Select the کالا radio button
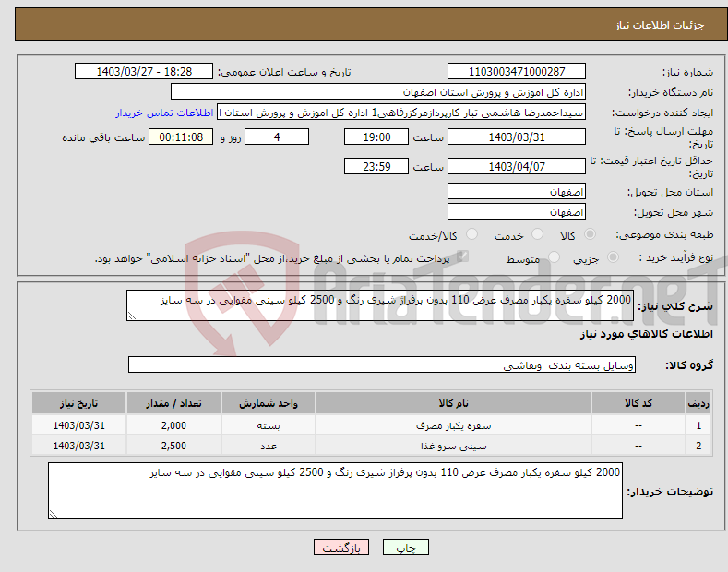728x572 pixels. point(590,234)
